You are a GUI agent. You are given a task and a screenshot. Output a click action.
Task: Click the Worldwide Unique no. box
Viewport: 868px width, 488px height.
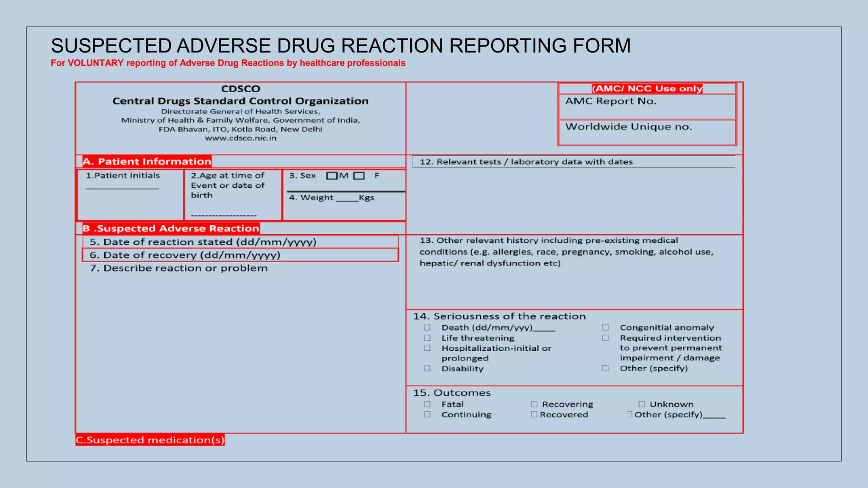(647, 132)
